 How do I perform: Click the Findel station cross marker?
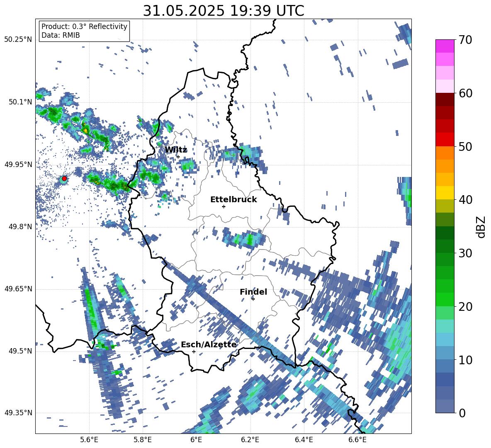click(253, 299)
